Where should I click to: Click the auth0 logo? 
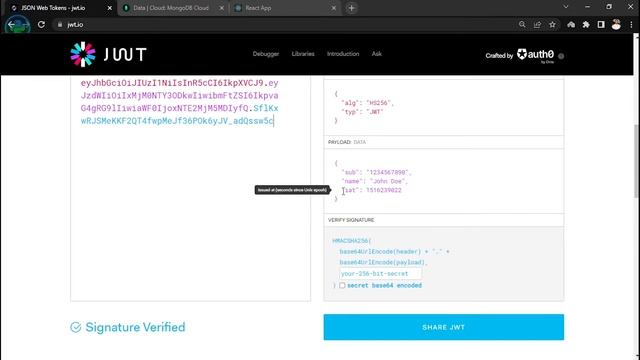point(535,55)
